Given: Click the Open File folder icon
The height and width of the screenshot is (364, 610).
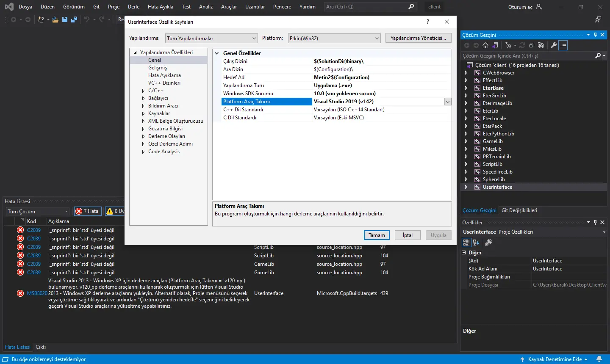Looking at the screenshot, I should click(55, 19).
